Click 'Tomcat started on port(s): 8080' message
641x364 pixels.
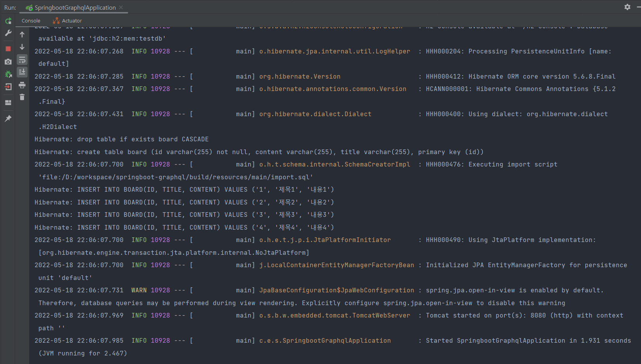486,315
